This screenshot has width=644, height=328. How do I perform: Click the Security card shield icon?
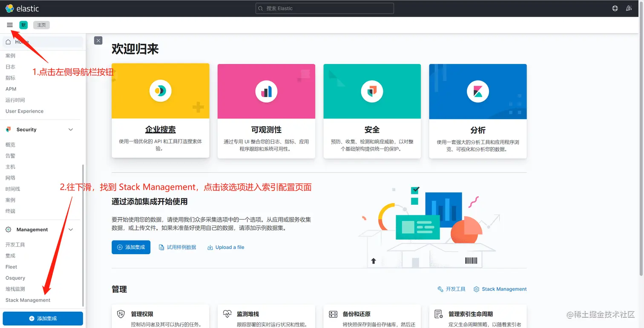coord(372,90)
